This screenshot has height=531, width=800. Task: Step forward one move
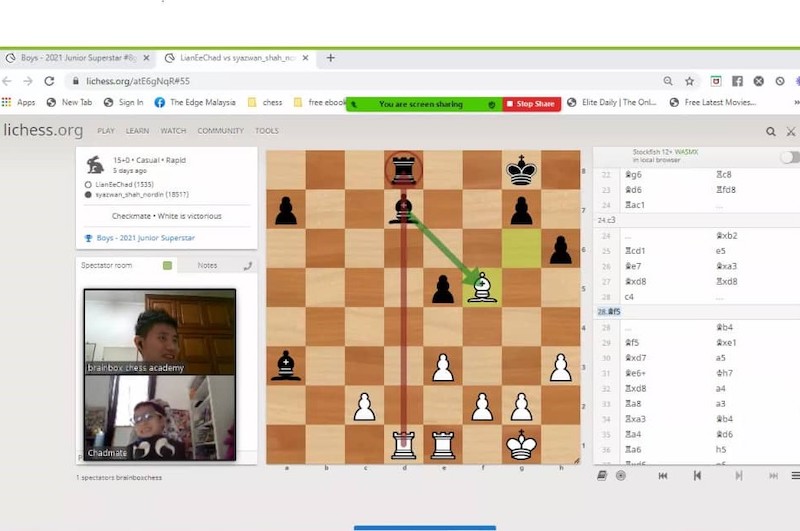(x=738, y=475)
